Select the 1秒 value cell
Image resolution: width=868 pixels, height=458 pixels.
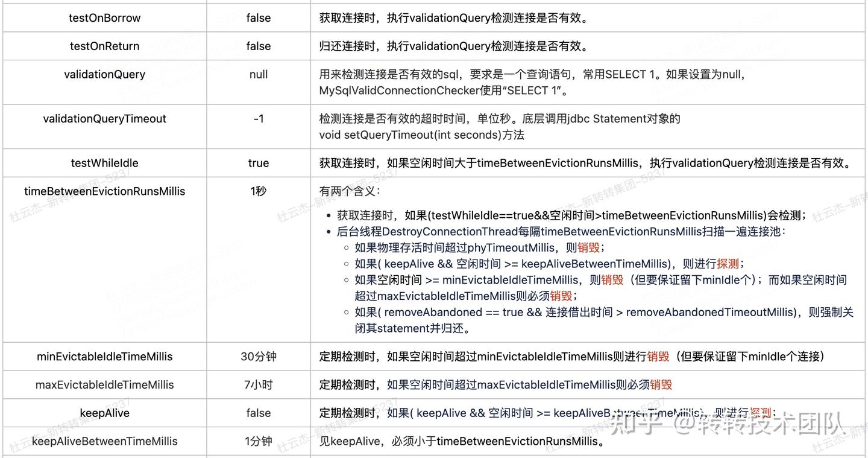(x=258, y=191)
